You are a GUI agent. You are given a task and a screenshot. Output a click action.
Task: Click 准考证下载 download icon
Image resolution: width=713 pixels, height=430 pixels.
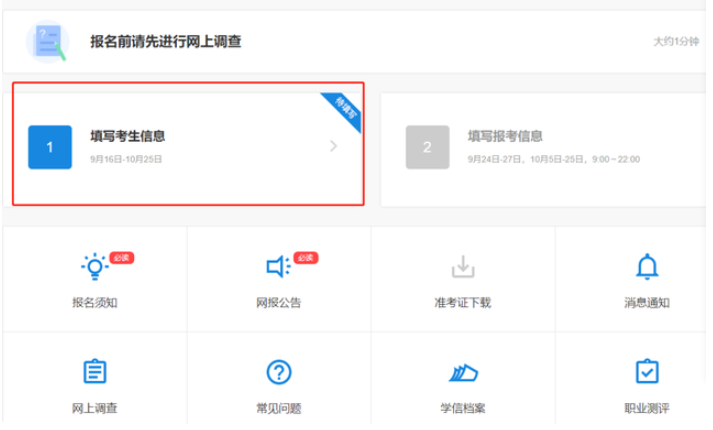(463, 266)
